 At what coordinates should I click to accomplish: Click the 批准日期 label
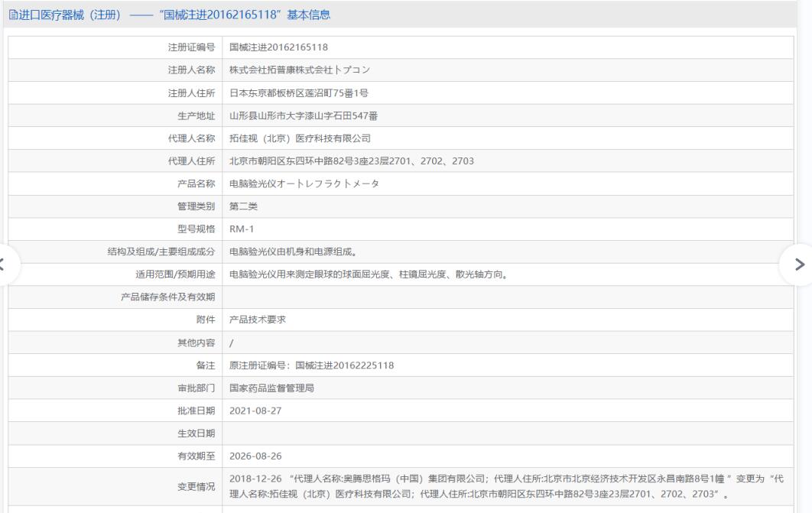196,411
